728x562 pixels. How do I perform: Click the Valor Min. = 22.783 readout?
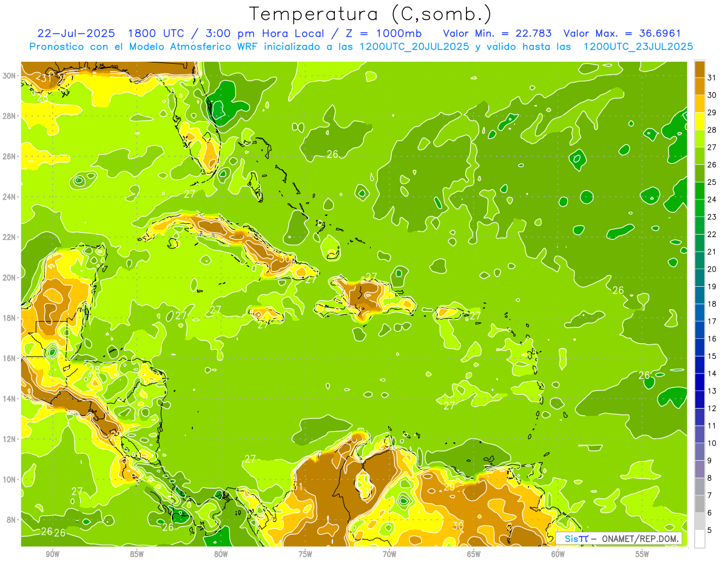tap(497, 33)
